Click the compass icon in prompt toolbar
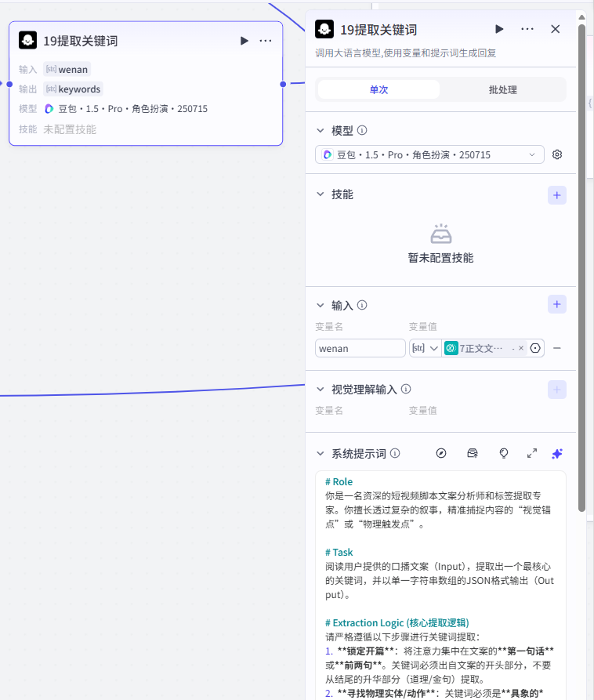This screenshot has height=700, width=594. (x=441, y=454)
